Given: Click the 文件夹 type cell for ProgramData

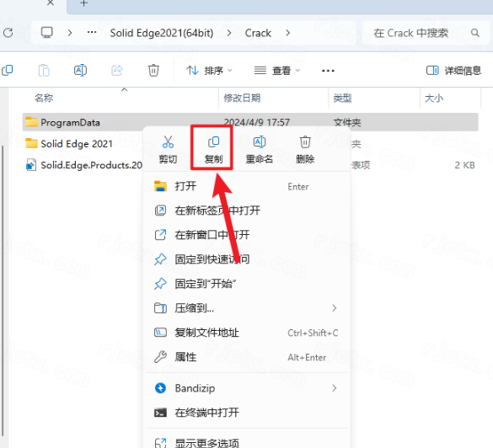Looking at the screenshot, I should pyautogui.click(x=347, y=122).
